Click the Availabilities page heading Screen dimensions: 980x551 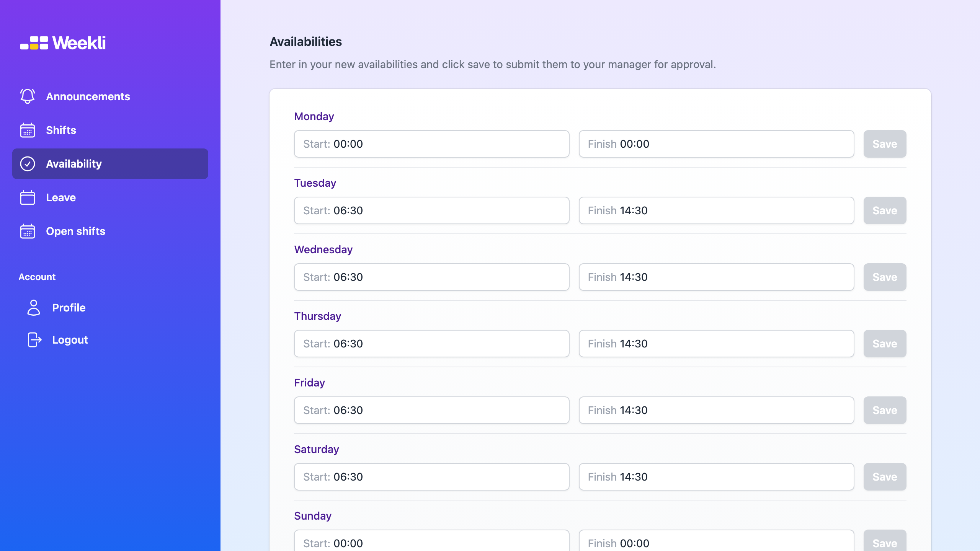pyautogui.click(x=306, y=42)
